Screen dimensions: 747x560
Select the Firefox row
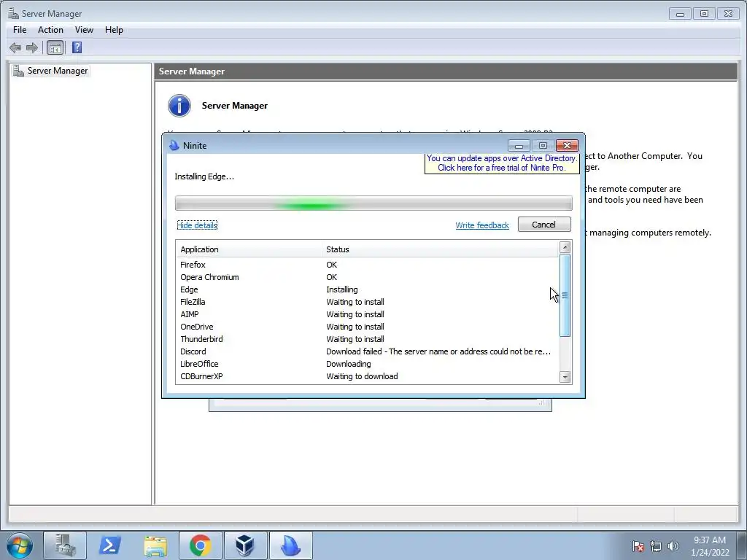click(x=368, y=265)
